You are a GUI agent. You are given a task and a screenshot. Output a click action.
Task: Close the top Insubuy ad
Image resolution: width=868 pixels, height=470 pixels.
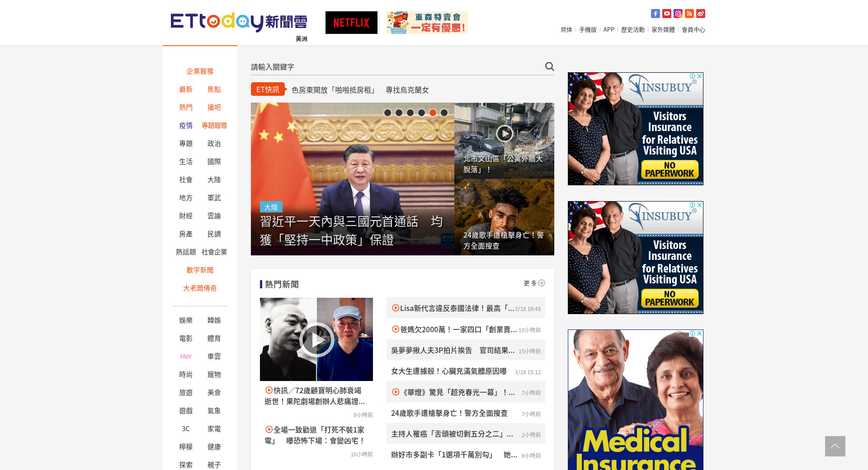coord(699,76)
